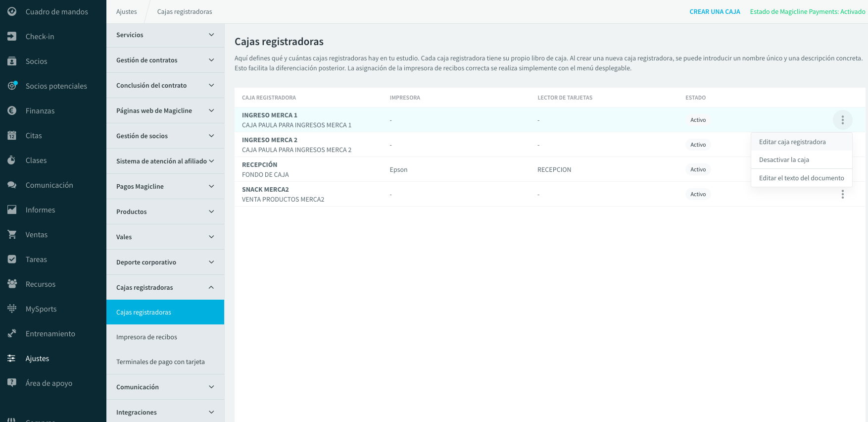Viewport: 868px width, 422px height.
Task: Expand Sistema de atención al afiliado
Action: click(165, 161)
